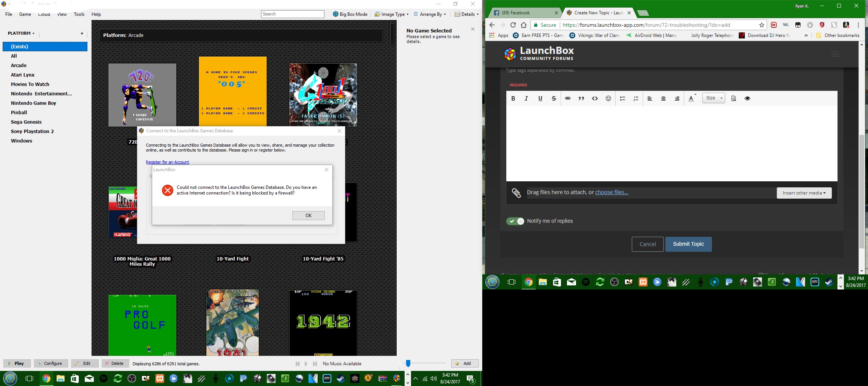Show more Chrome bookmarks chevron
This screenshot has height=386, width=868.
point(806,35)
